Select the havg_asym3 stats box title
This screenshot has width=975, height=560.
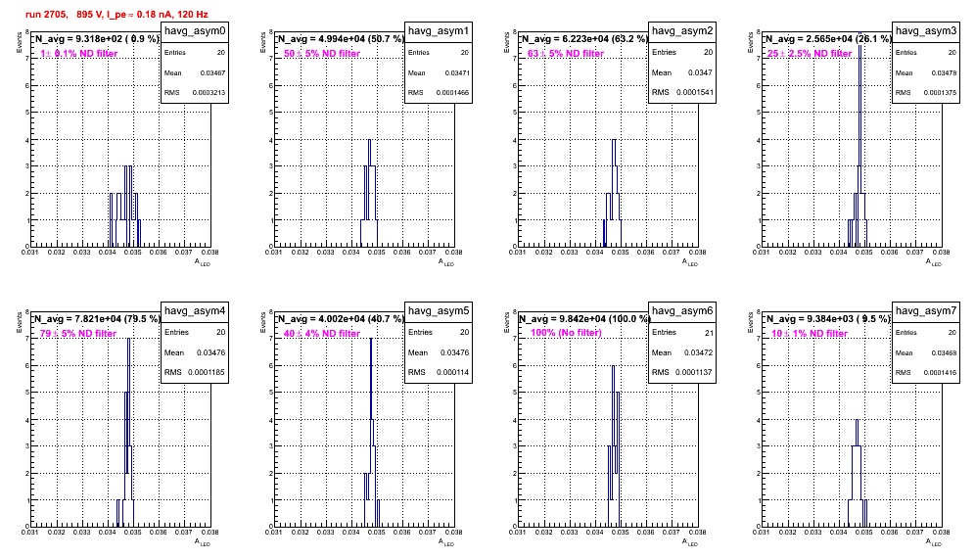click(x=926, y=30)
